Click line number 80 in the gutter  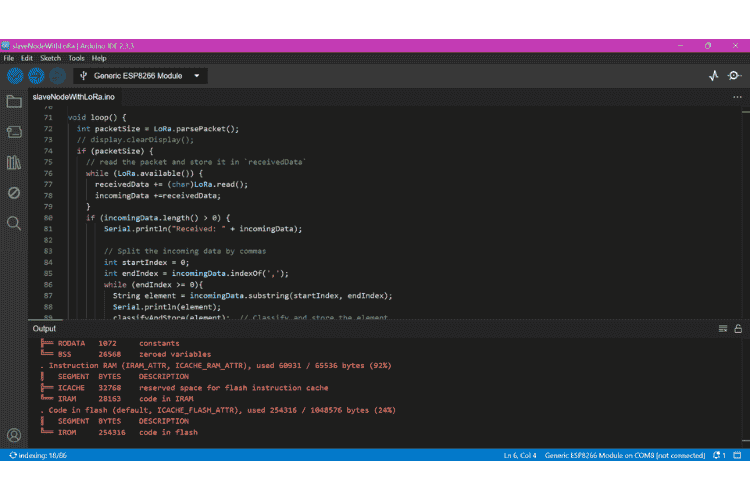(x=48, y=218)
